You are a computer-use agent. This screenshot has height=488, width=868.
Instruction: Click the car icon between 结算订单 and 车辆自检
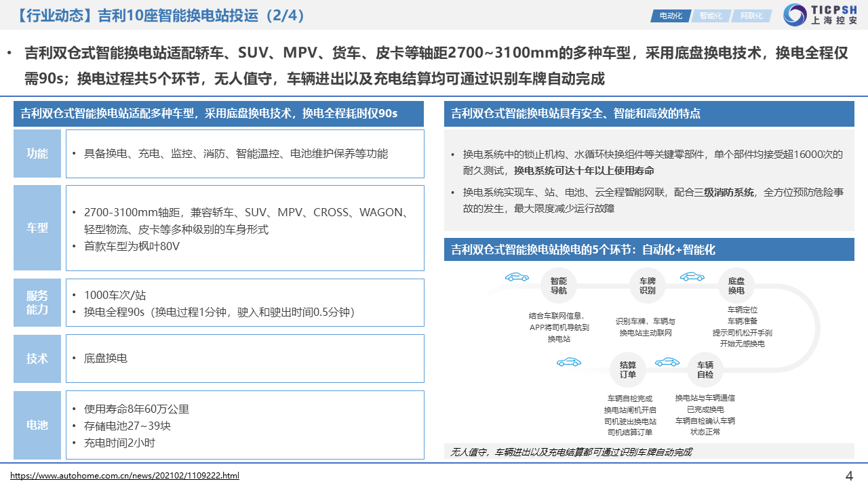pyautogui.click(x=667, y=362)
